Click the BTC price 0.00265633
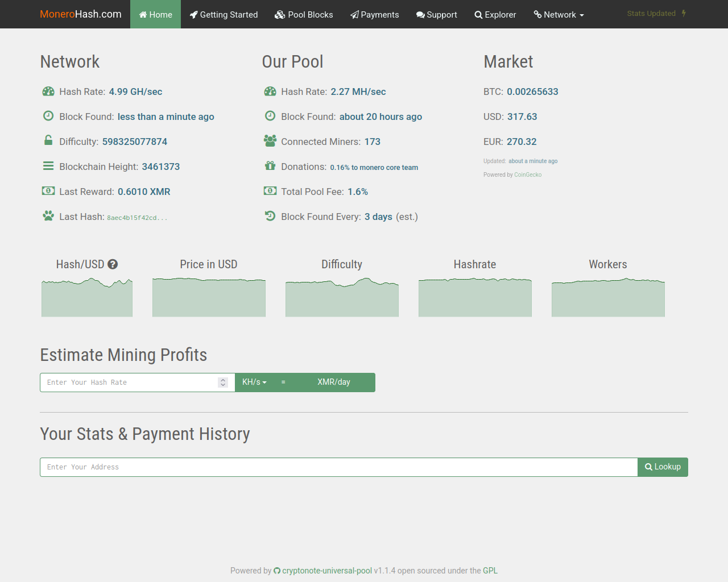The height and width of the screenshot is (582, 728). (532, 92)
